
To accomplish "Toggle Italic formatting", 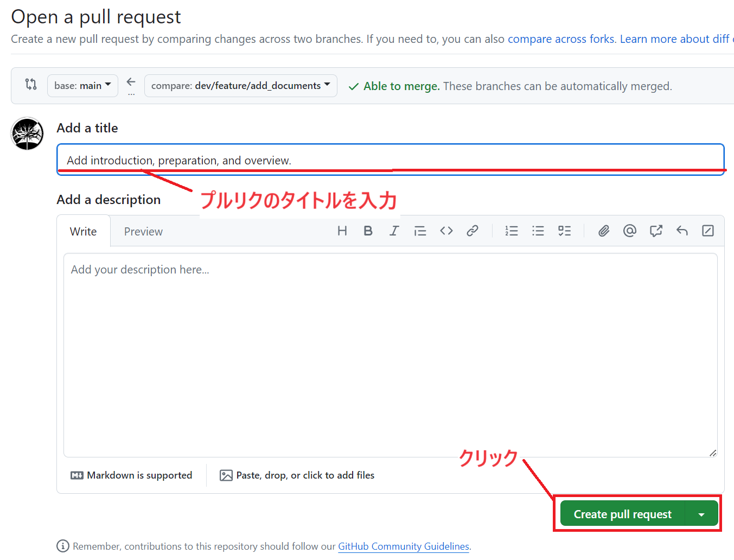I will (394, 231).
